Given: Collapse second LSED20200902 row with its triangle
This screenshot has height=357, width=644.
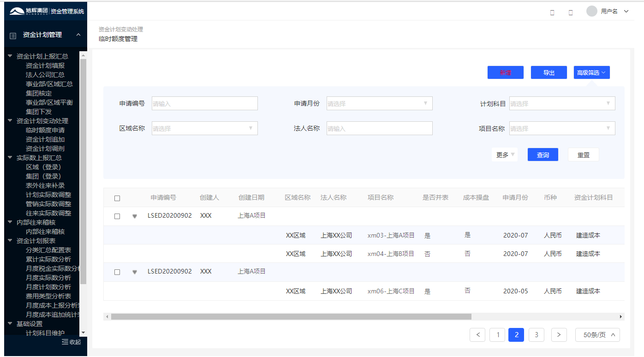Looking at the screenshot, I should click(135, 272).
